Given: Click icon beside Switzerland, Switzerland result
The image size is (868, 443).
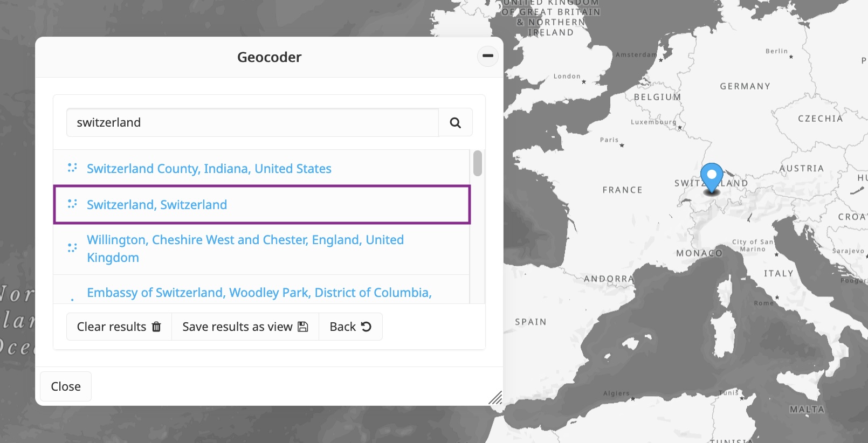Looking at the screenshot, I should tap(72, 204).
